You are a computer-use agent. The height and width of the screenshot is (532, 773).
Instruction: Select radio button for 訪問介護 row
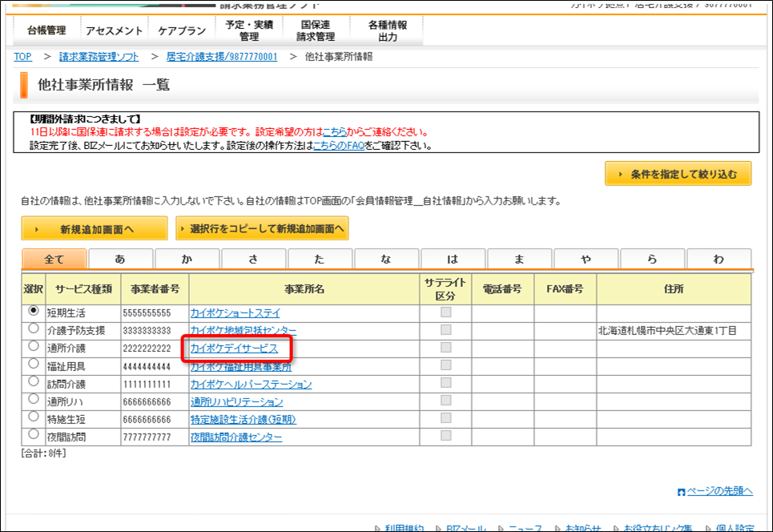click(33, 381)
